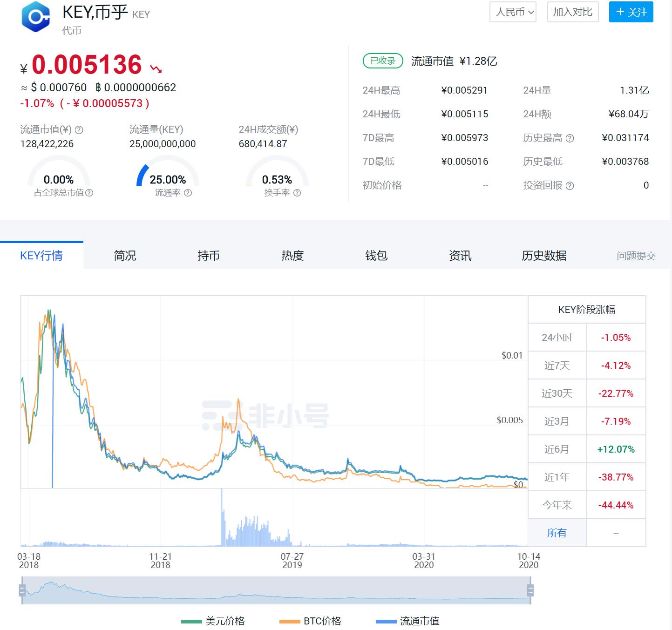Click the 问题提交 link
The image size is (672, 630).
point(636,256)
